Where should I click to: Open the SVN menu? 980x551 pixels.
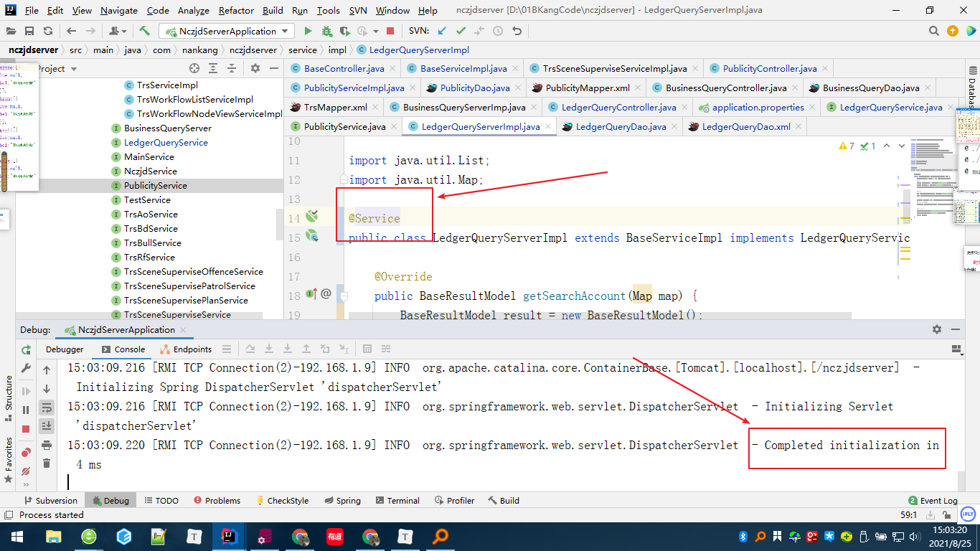pyautogui.click(x=358, y=10)
